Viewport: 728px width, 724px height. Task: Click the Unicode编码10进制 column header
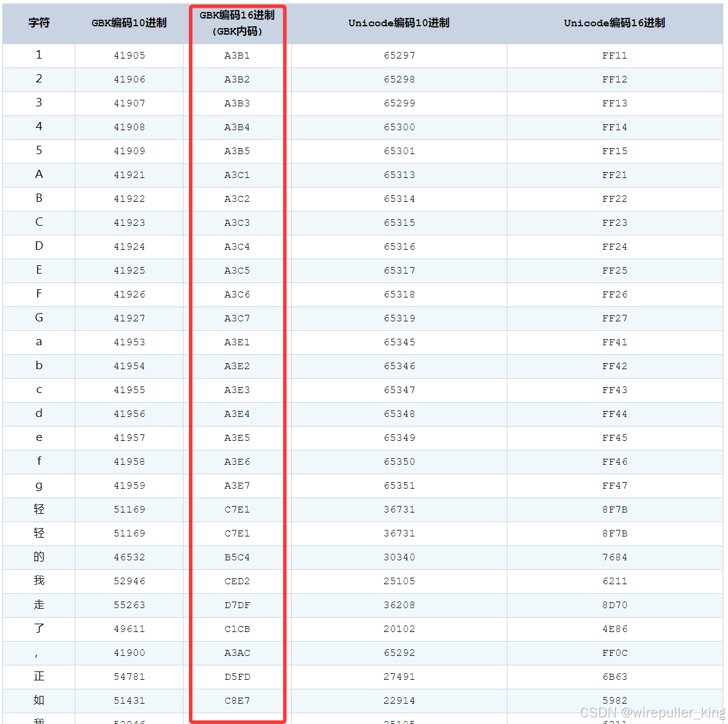[399, 23]
